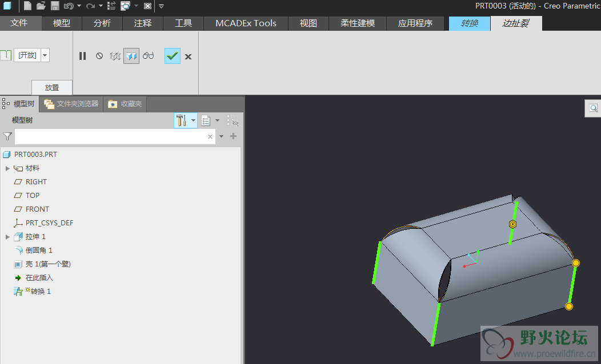Cancel the edge rip with the X icon
The height and width of the screenshot is (364, 601).
(188, 56)
